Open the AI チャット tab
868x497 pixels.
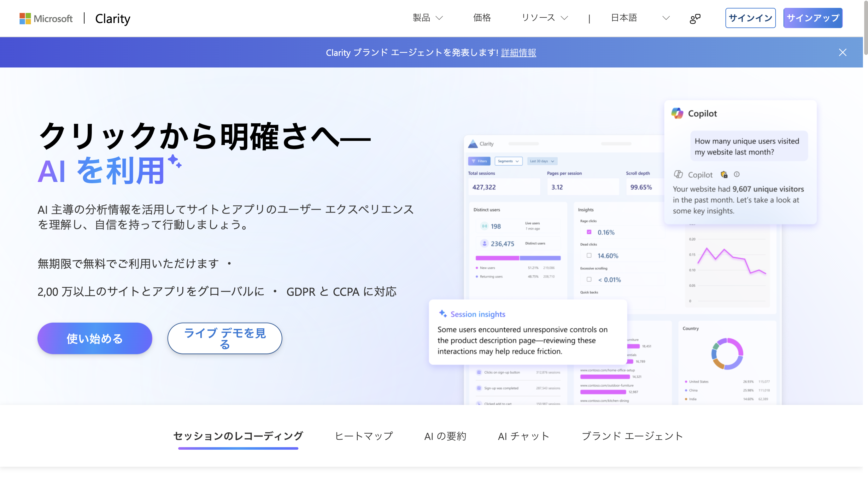[524, 436]
